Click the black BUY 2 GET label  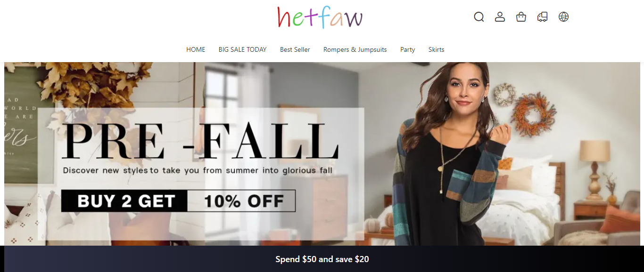125,201
